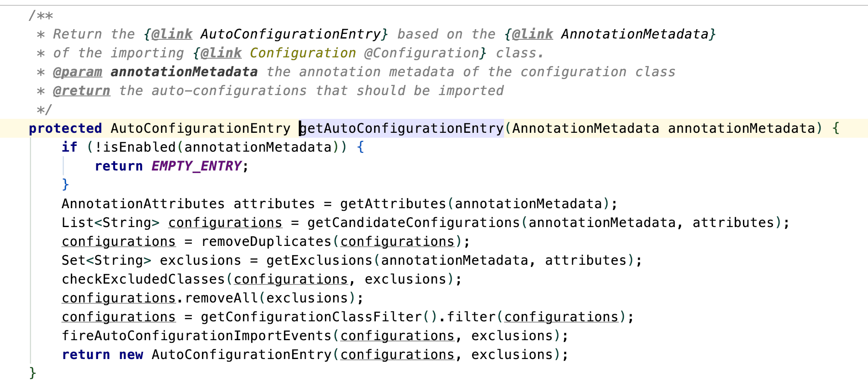Click the getConfigurationClassFilter method call
This screenshot has width=868, height=391.
pyautogui.click(x=311, y=317)
